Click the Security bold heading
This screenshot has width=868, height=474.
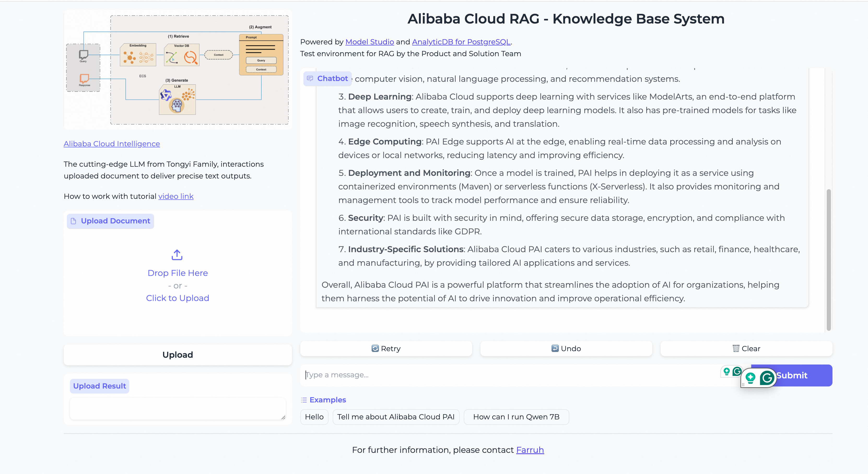pyautogui.click(x=366, y=218)
